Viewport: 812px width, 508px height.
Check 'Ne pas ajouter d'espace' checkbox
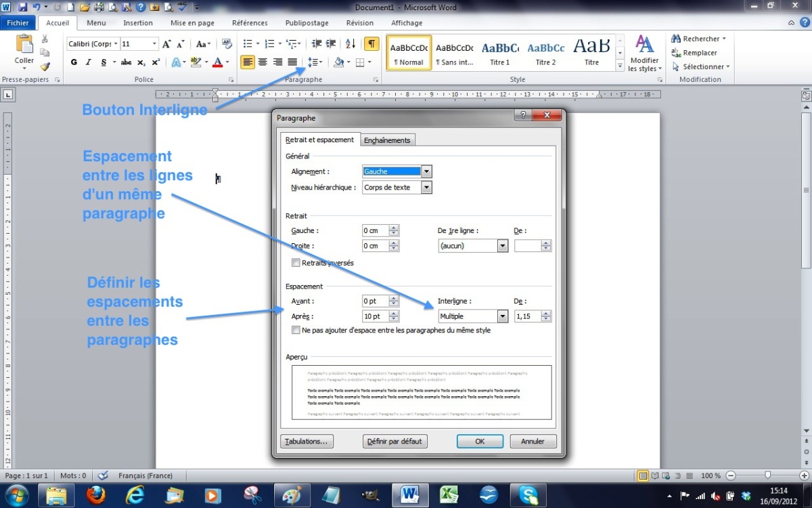296,331
